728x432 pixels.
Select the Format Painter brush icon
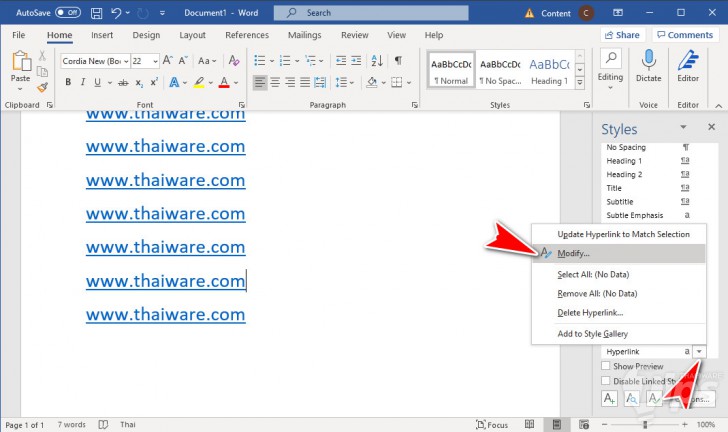[42, 87]
